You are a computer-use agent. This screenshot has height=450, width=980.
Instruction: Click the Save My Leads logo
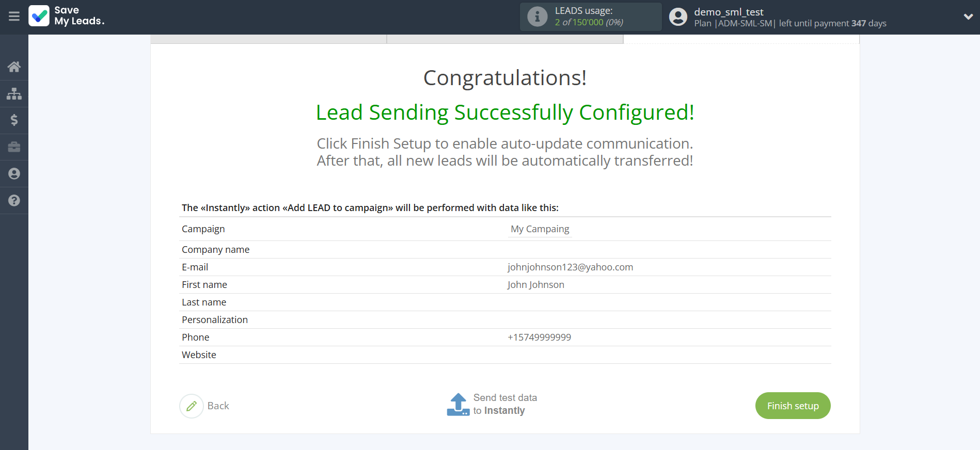67,16
